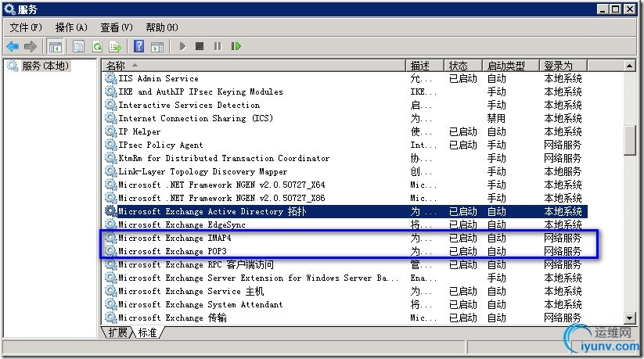Click the scrollbar down arrow in services list
Viewport: 644px width, 359px height.
point(629,318)
